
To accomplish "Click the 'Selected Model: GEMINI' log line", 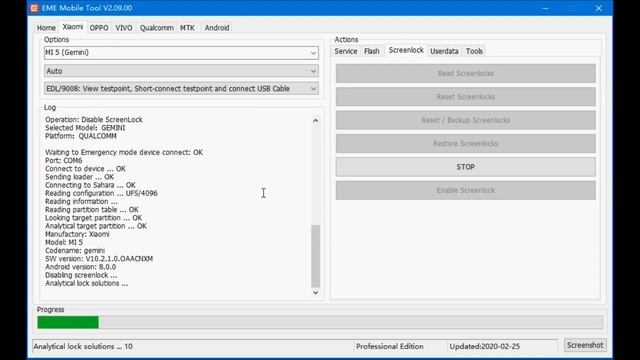I will click(85, 128).
